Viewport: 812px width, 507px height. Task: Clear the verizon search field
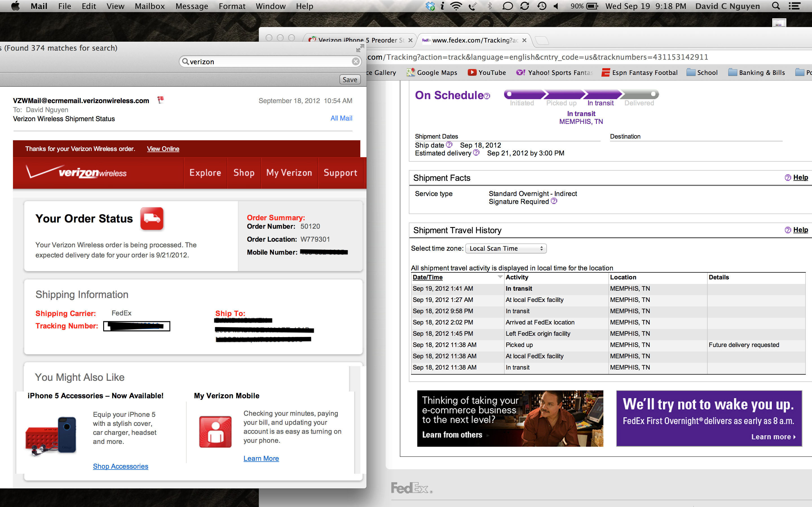click(355, 61)
